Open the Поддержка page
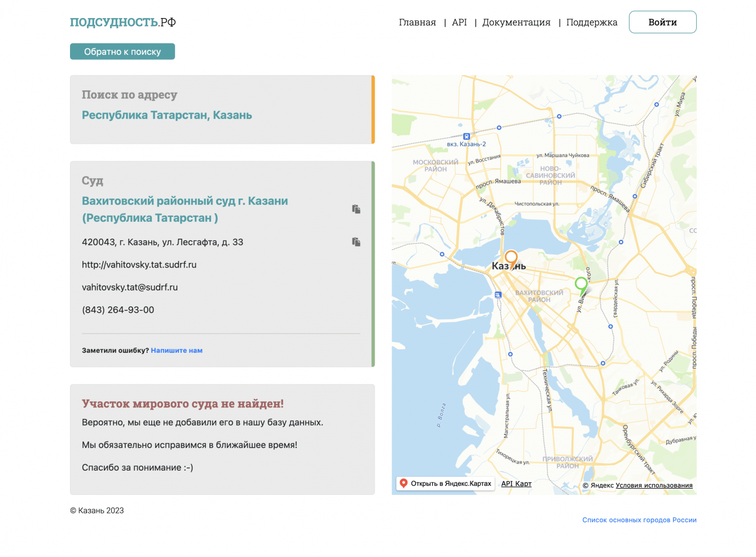756x557 pixels. pyautogui.click(x=592, y=23)
